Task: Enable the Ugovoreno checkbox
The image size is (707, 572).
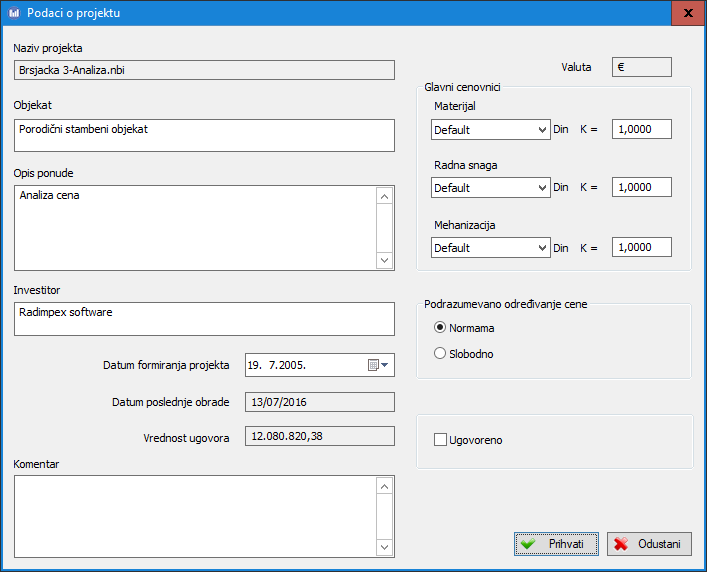Action: (441, 440)
